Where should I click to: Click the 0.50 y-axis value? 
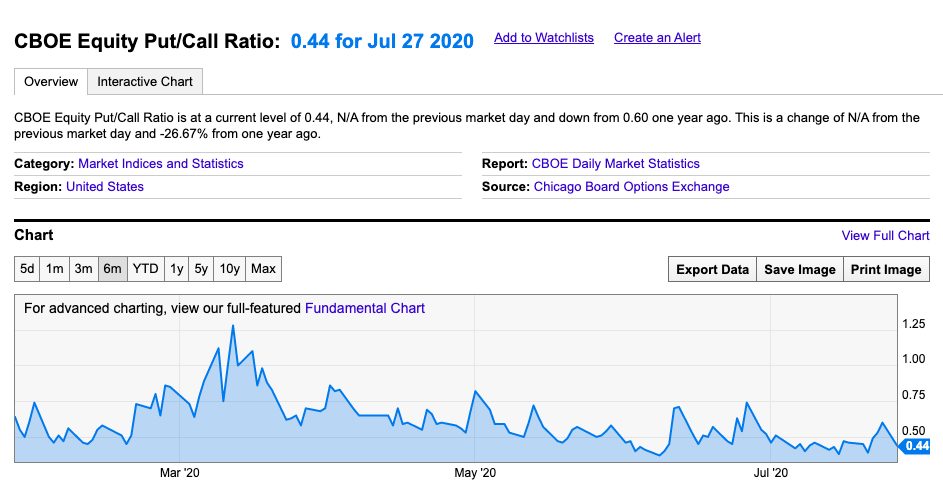913,430
